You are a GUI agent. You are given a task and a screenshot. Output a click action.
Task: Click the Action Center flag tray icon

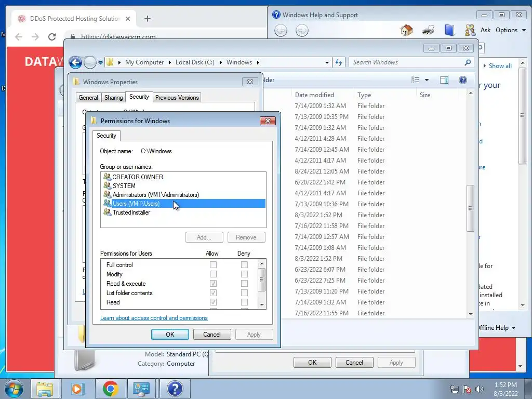tap(467, 389)
